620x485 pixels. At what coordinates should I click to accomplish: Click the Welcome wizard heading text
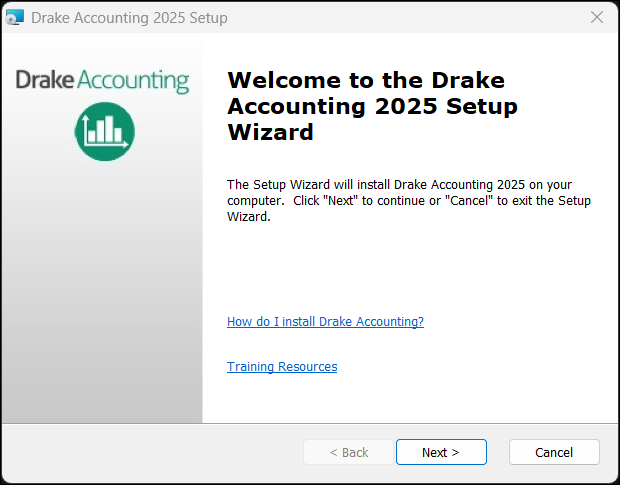click(x=366, y=106)
